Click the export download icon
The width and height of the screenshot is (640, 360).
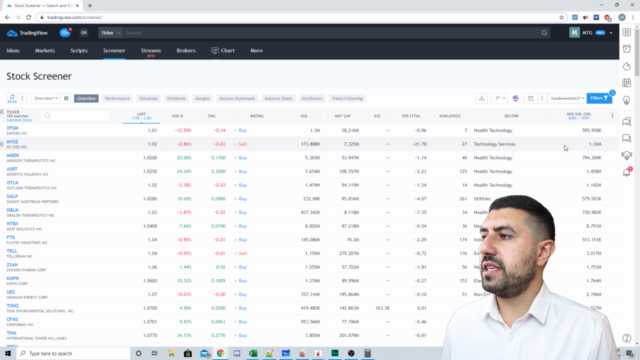[x=482, y=98]
